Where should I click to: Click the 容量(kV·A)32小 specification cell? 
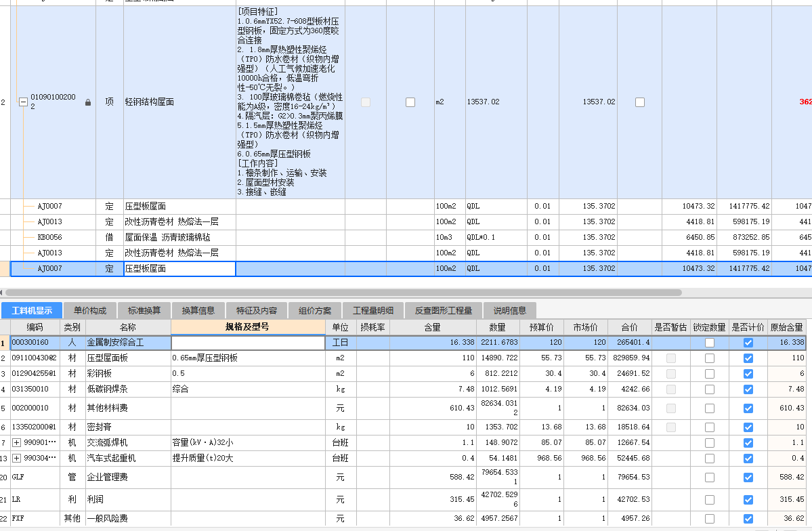coord(248,443)
